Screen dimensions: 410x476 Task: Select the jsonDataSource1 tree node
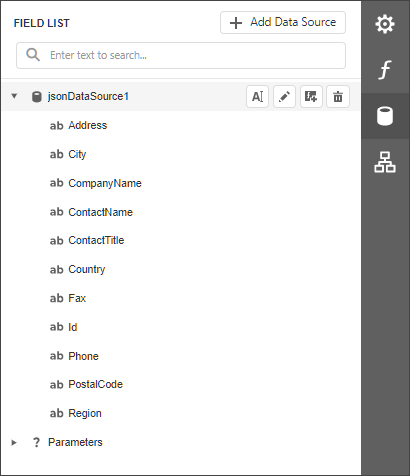[181, 97]
